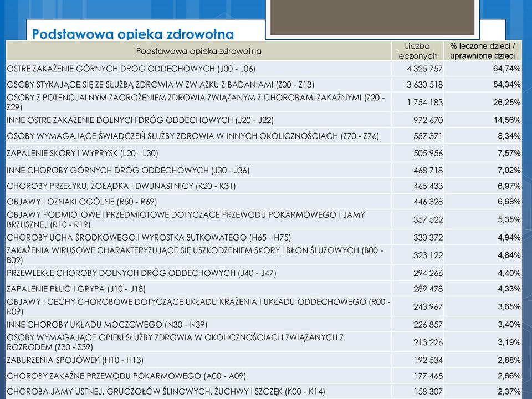Select row about 'CHOROBAMI ZAKAŹNYMI (Z20 - Z29)'
Image resolution: width=532 pixels, height=399 pixels.
(264, 102)
